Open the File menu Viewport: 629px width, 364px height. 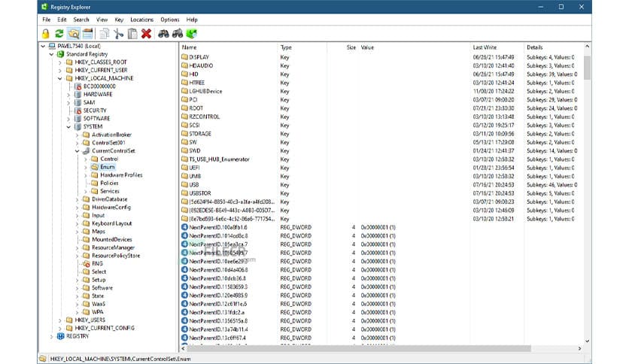click(47, 20)
